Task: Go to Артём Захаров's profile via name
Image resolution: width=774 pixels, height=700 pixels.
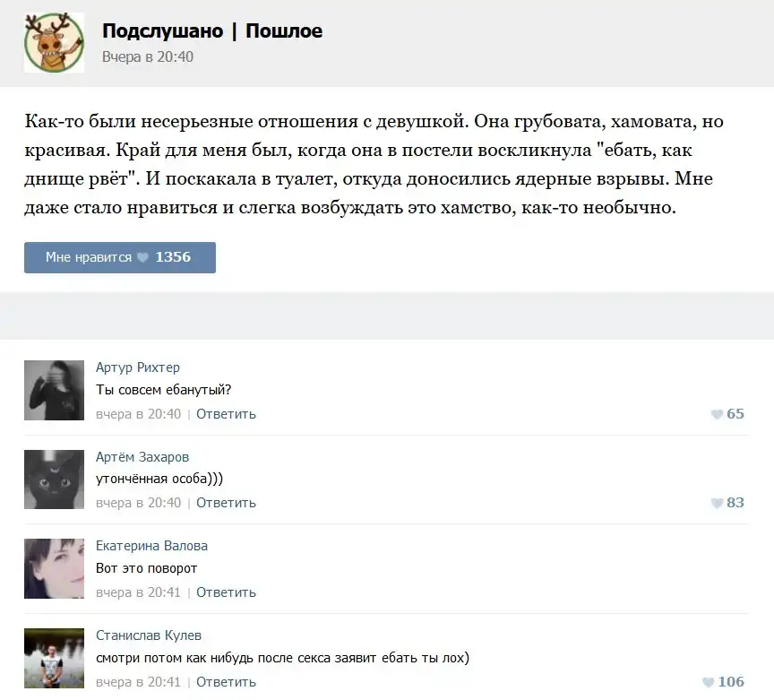Action: (x=142, y=457)
